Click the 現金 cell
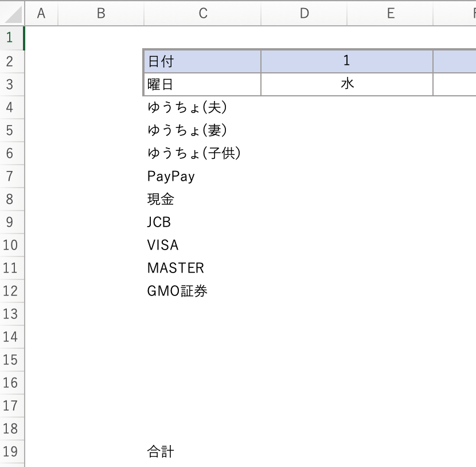Screen dimensions: 476x467 [202, 199]
